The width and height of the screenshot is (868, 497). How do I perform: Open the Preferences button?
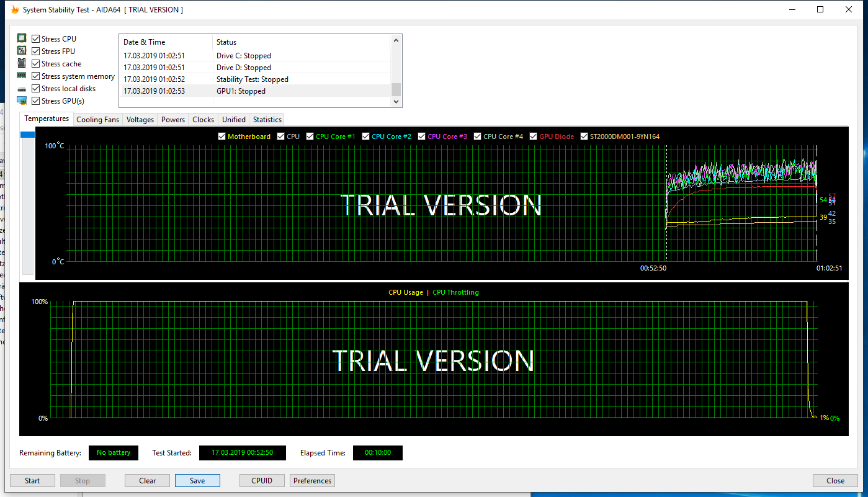click(x=313, y=480)
